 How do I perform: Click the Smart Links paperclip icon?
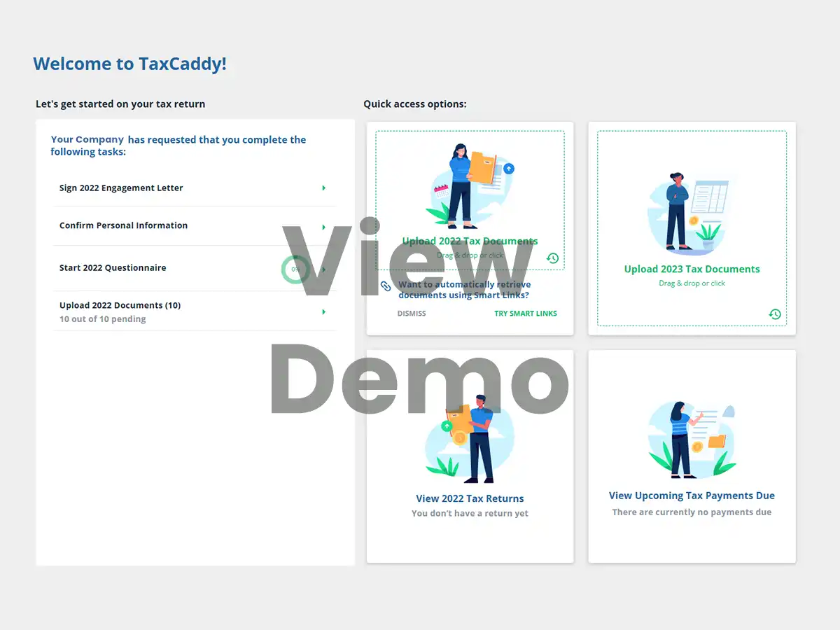pyautogui.click(x=386, y=286)
